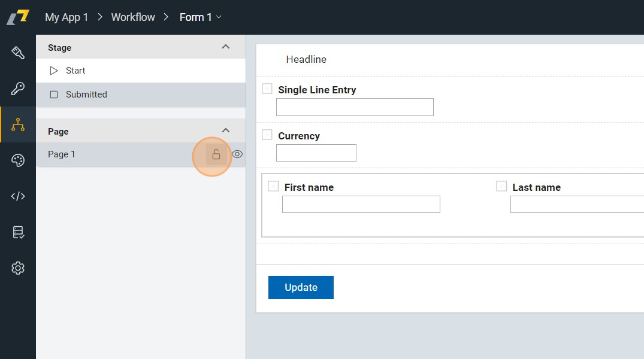Image resolution: width=644 pixels, height=359 pixels.
Task: Open the access key sidebar icon
Action: click(18, 89)
